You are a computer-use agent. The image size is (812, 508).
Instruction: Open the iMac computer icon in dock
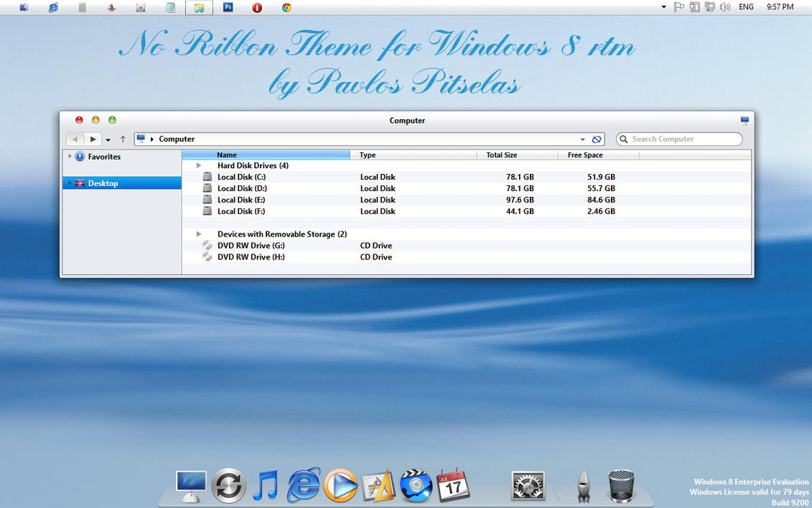pyautogui.click(x=191, y=486)
